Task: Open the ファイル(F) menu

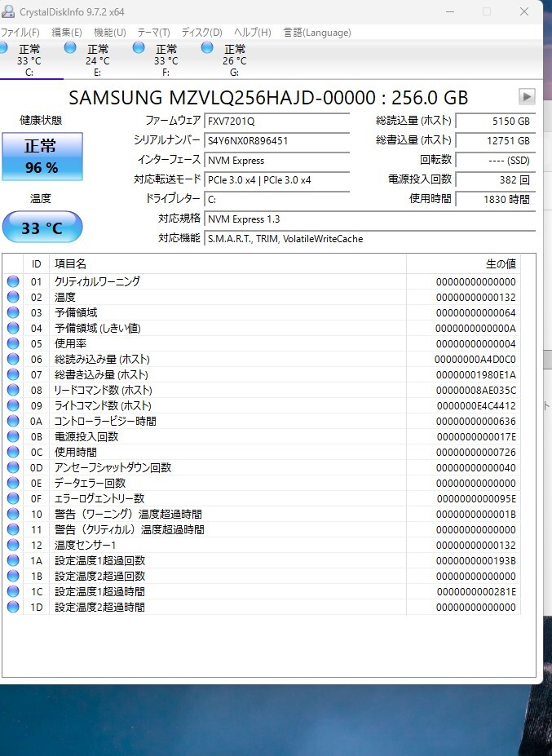Action: [x=20, y=33]
